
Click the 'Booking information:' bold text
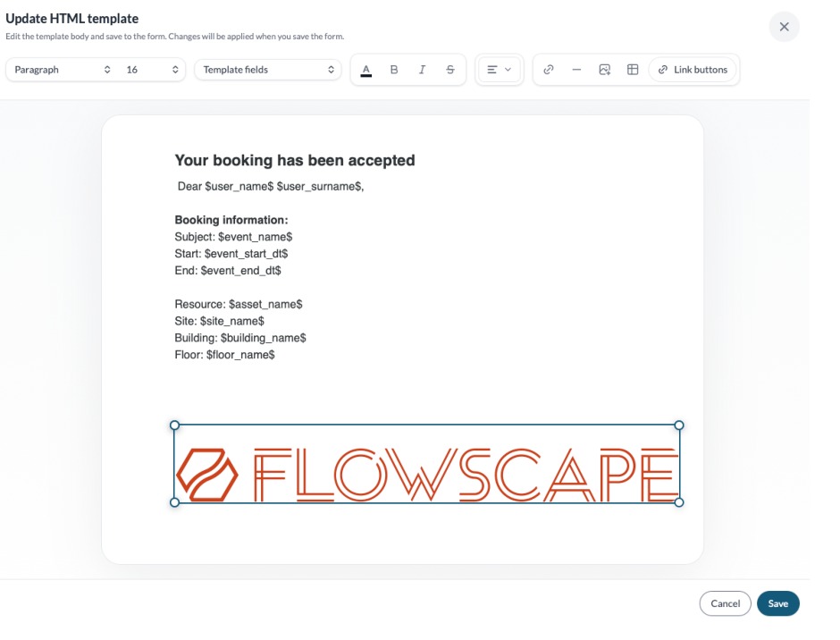coord(231,220)
